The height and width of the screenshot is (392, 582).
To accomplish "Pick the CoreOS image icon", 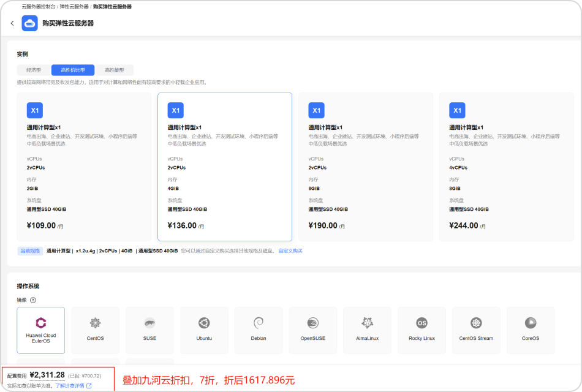I will pos(531,323).
